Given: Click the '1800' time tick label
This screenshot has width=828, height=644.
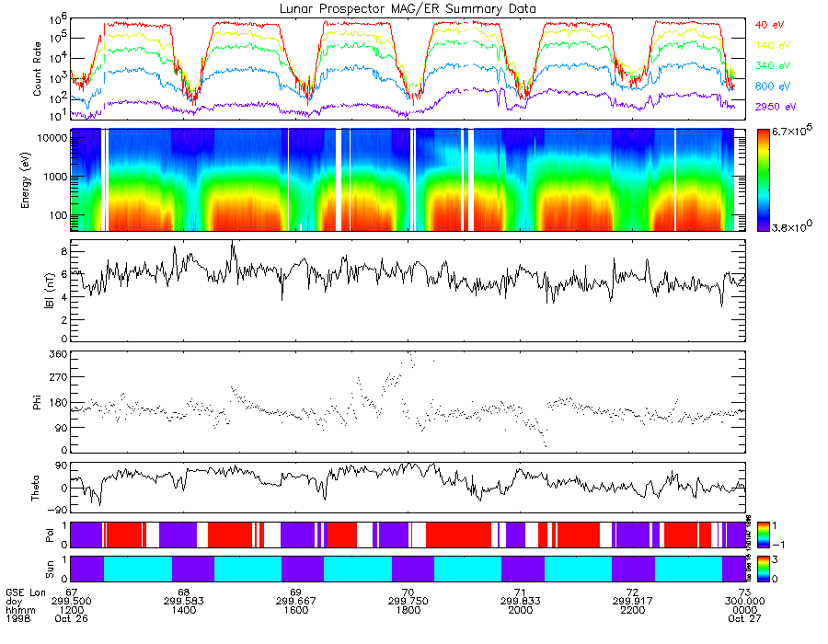Looking at the screenshot, I should [x=408, y=610].
